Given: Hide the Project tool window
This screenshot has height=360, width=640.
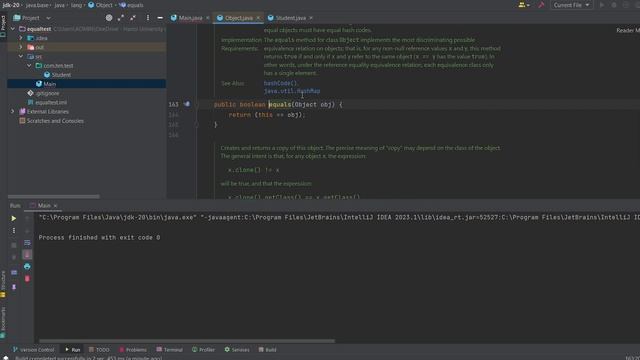Looking at the screenshot, I should click(160, 18).
